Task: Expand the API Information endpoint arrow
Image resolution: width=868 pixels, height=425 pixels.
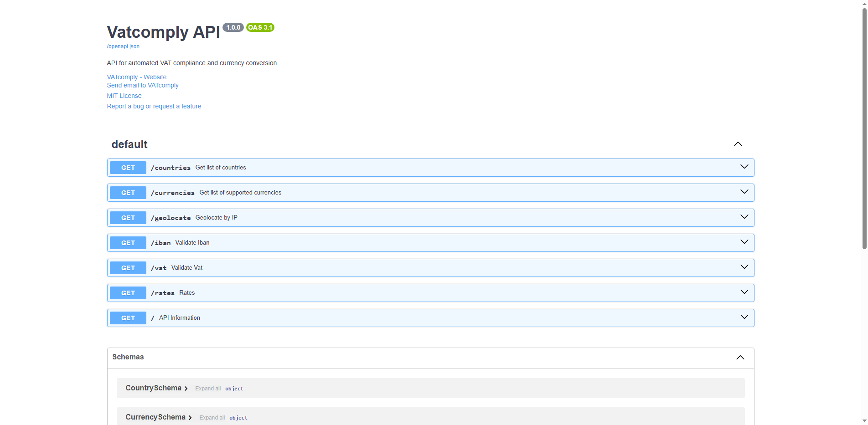Action: (x=744, y=317)
